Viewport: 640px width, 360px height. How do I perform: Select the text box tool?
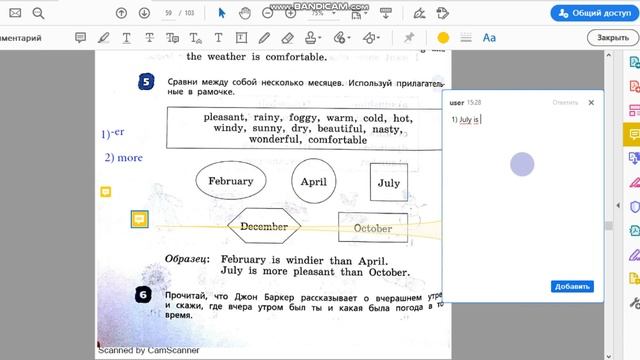(x=241, y=38)
